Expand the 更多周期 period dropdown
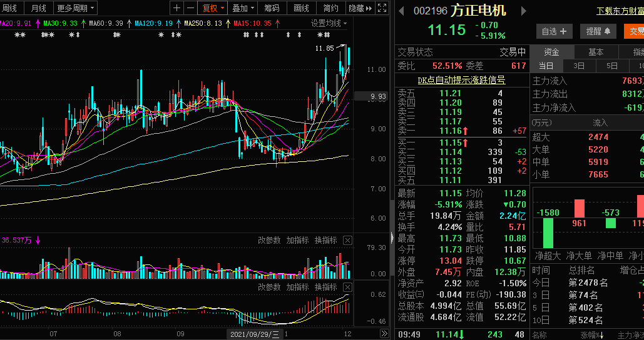 pyautogui.click(x=76, y=8)
